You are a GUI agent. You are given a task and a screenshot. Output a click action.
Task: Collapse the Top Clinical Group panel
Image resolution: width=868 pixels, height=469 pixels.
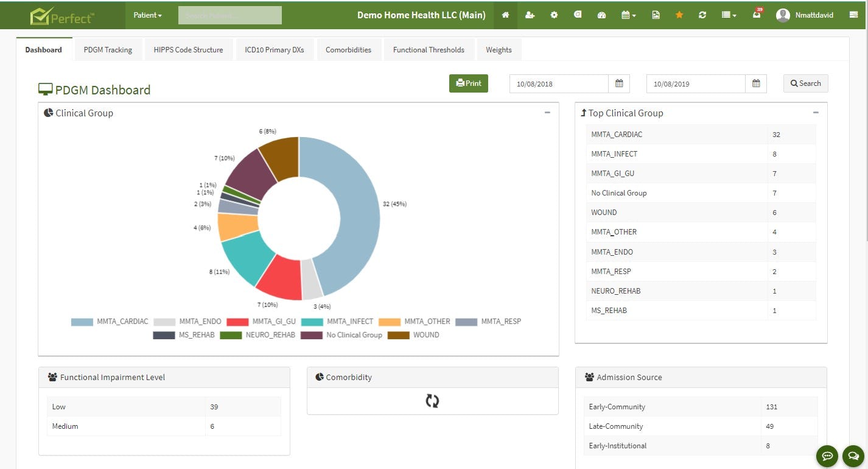816,113
